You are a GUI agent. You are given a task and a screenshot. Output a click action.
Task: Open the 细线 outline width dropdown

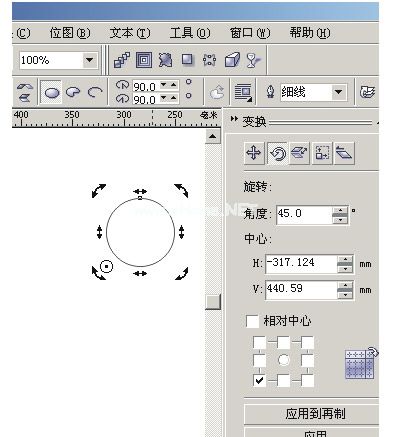pyautogui.click(x=338, y=92)
